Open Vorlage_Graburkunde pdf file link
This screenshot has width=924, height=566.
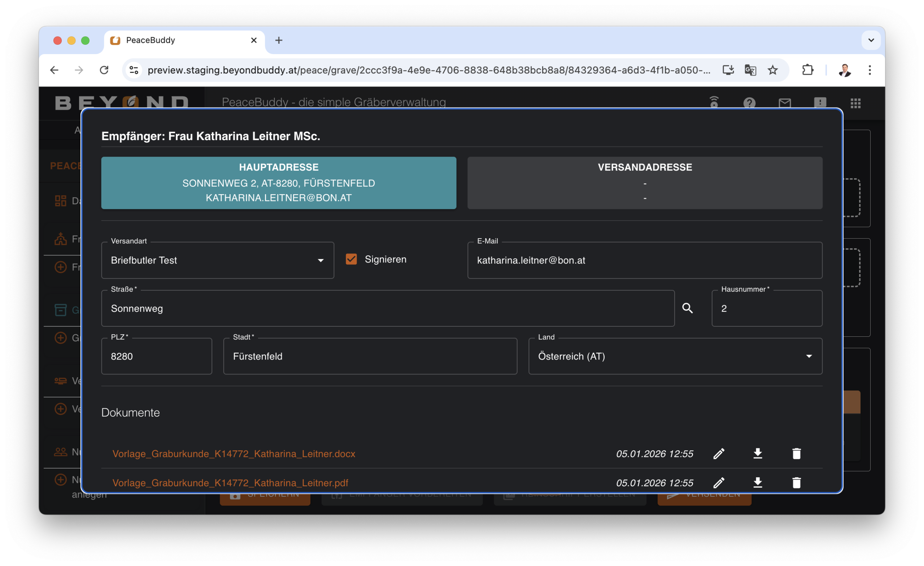pos(230,483)
